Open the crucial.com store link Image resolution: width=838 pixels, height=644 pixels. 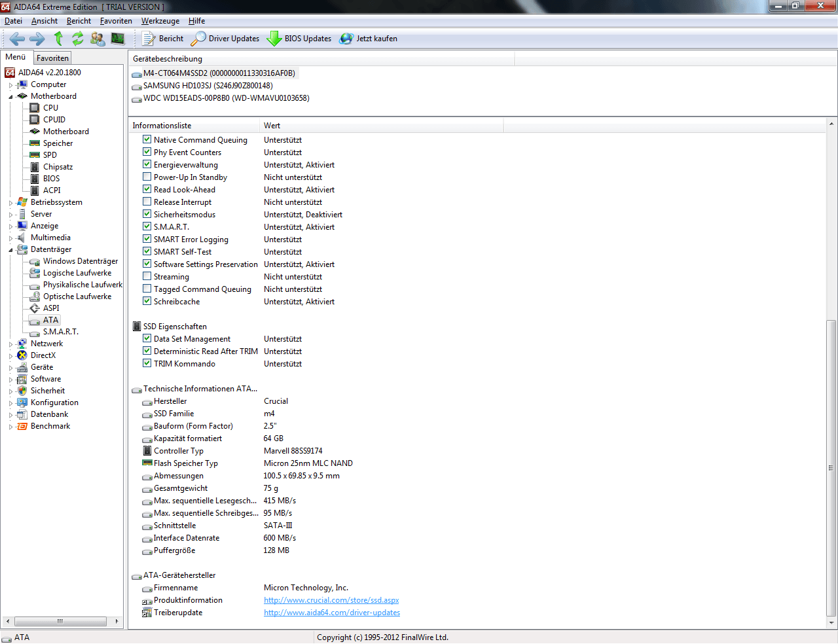[x=331, y=600]
